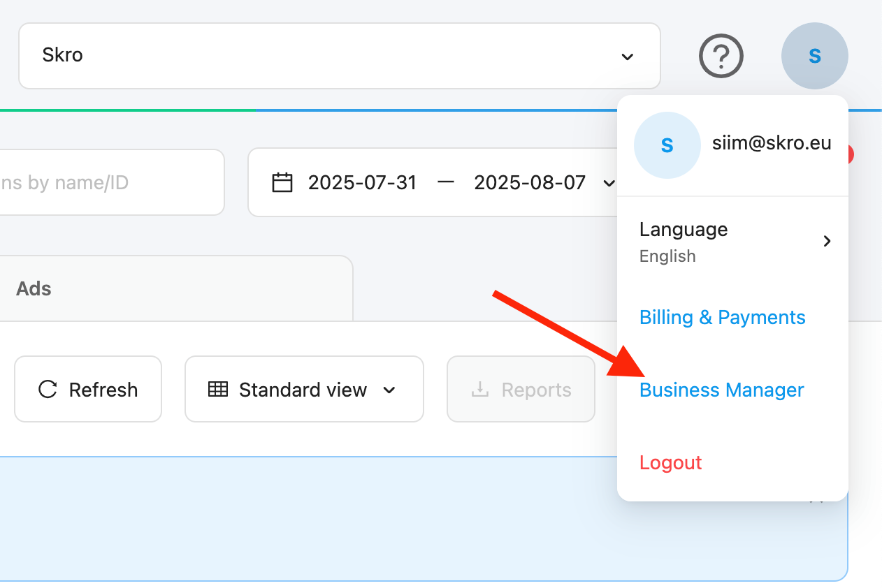Click the Refresh button
Viewport: 882px width, 588px height.
point(88,390)
